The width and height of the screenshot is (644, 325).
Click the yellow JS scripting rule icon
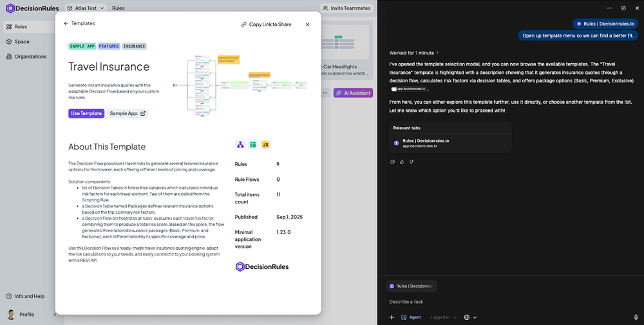tap(266, 144)
